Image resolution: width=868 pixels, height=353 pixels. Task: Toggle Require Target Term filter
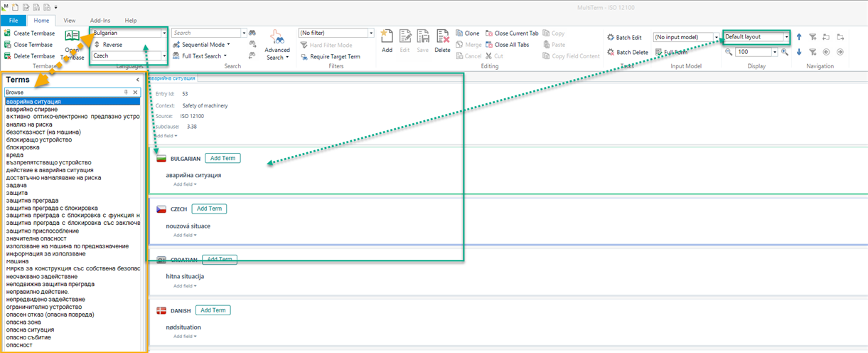click(x=304, y=56)
